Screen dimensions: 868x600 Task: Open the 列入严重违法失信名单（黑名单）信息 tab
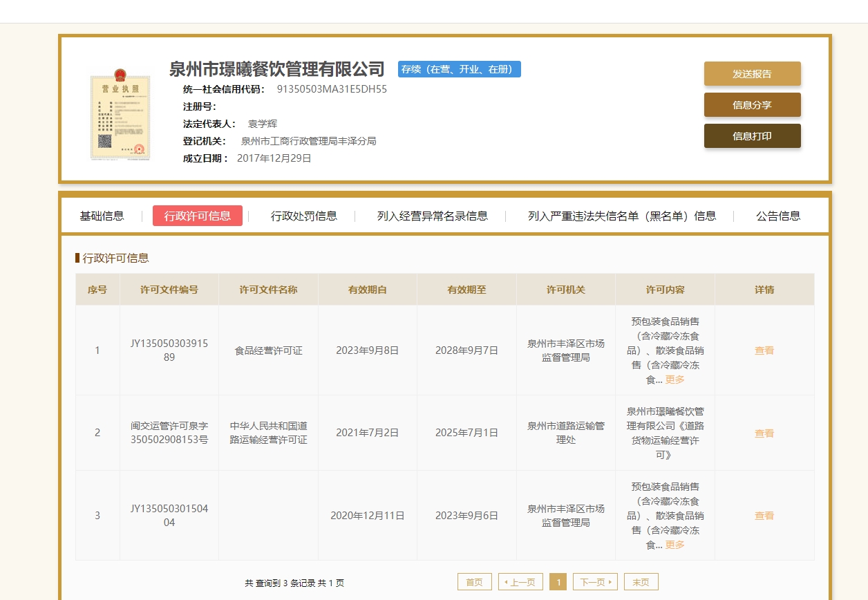click(622, 216)
